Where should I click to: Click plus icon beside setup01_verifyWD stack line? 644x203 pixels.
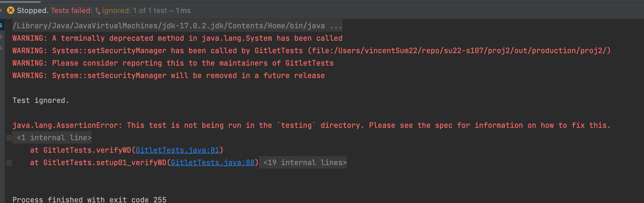tap(9, 163)
